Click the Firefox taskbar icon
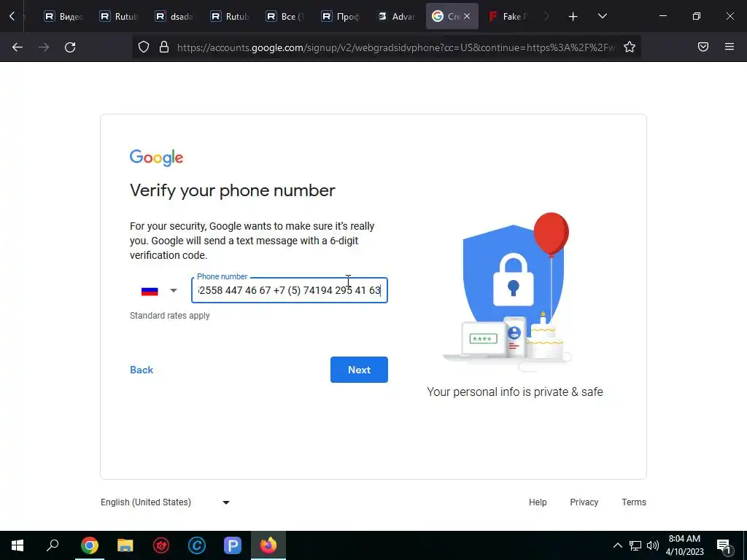This screenshot has width=747, height=560. pos(268,545)
